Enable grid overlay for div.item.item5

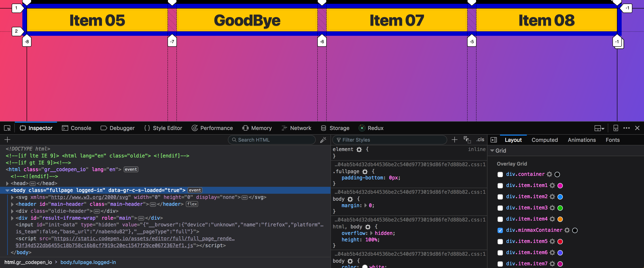point(500,242)
